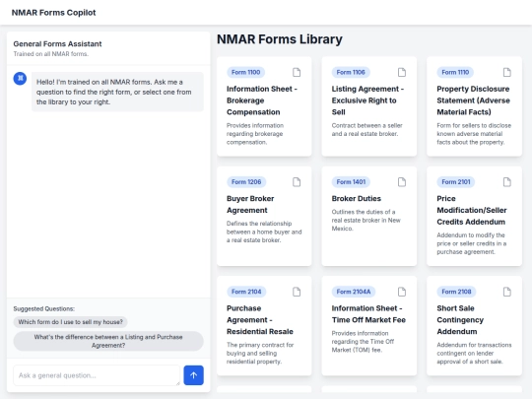Click the Form 1110 badge
532x399 pixels.
(x=455, y=72)
